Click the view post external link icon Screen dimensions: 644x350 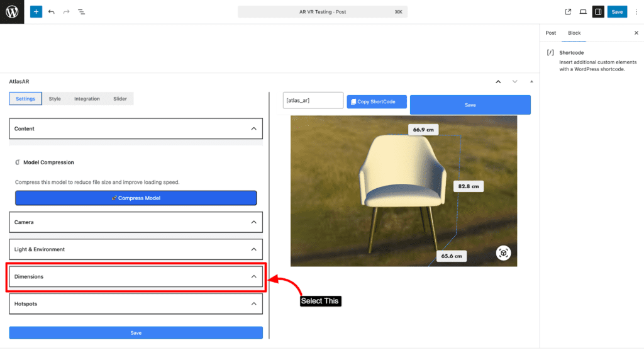pyautogui.click(x=569, y=12)
